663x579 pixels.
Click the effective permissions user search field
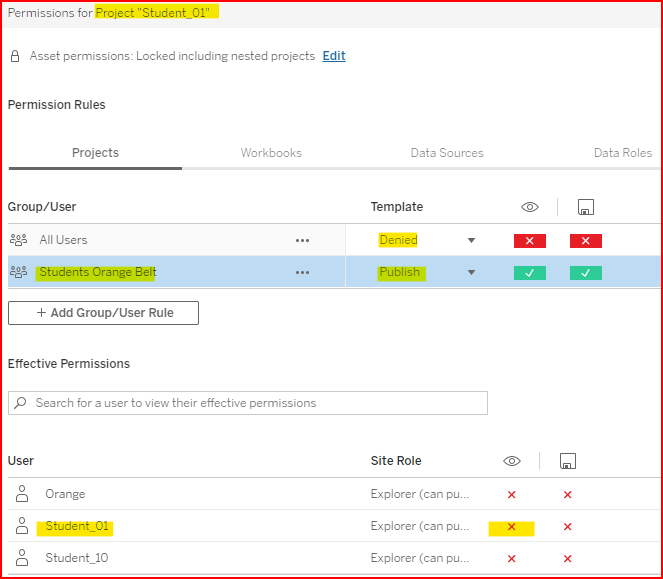pos(248,403)
